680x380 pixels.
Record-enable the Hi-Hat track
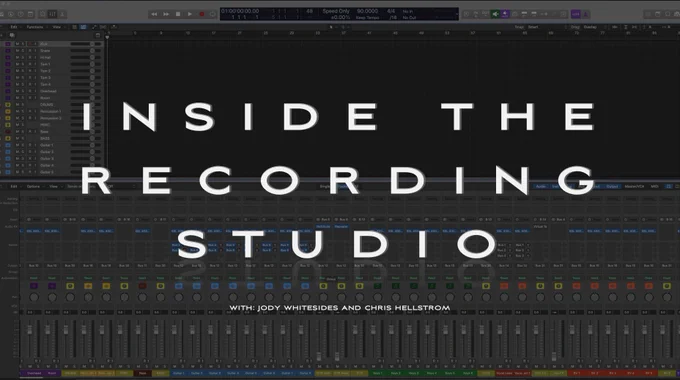[x=29, y=57]
